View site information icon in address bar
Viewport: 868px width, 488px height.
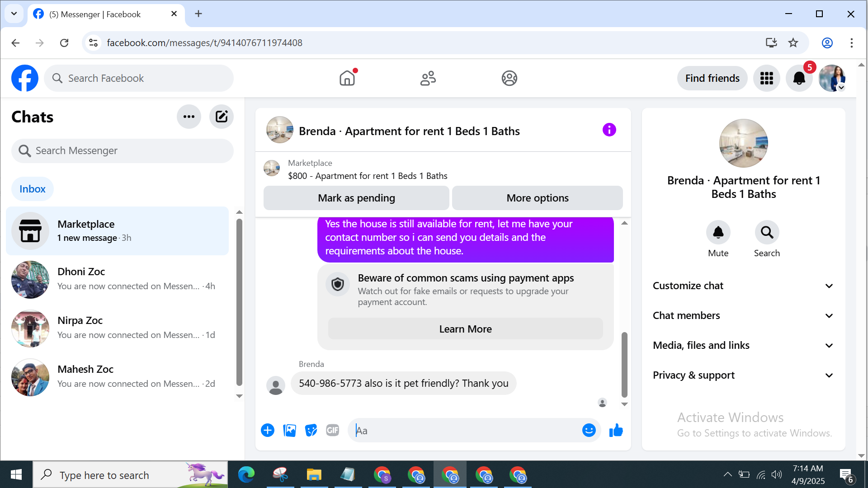coord(94,42)
